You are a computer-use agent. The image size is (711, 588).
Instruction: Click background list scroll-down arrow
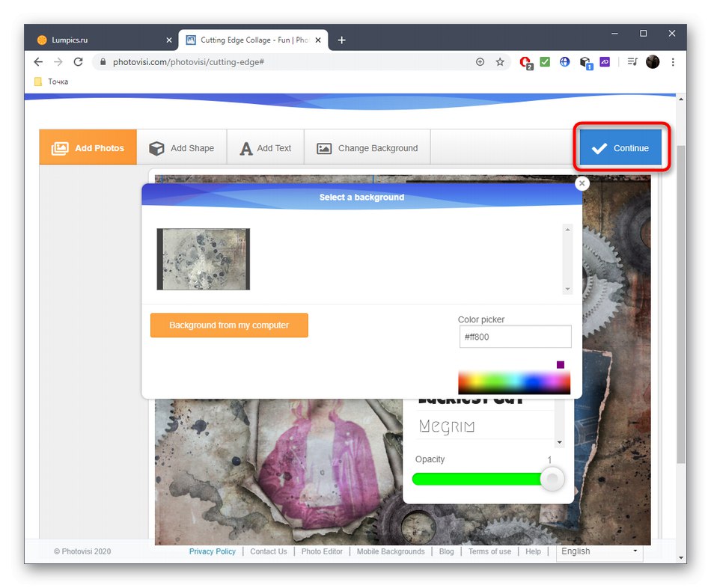click(x=567, y=290)
